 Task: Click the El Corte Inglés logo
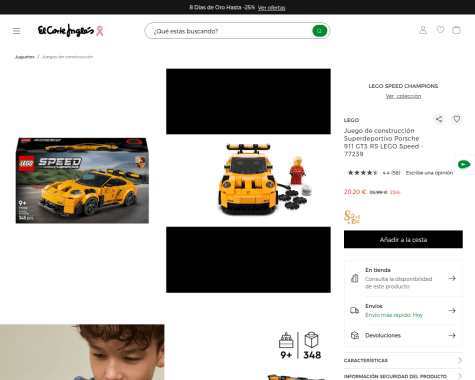(70, 31)
